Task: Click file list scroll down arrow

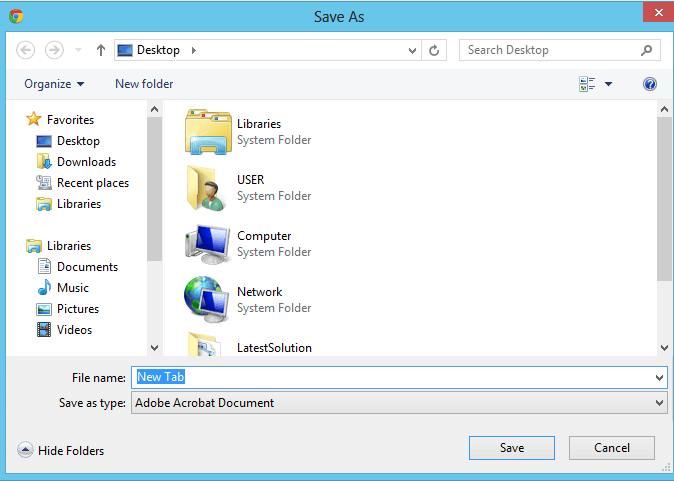Action: pos(664,347)
